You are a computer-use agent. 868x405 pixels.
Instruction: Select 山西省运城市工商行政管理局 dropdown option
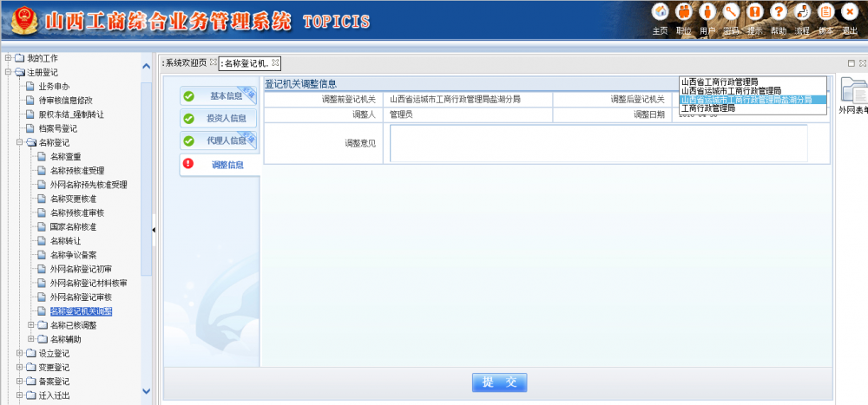(x=753, y=91)
